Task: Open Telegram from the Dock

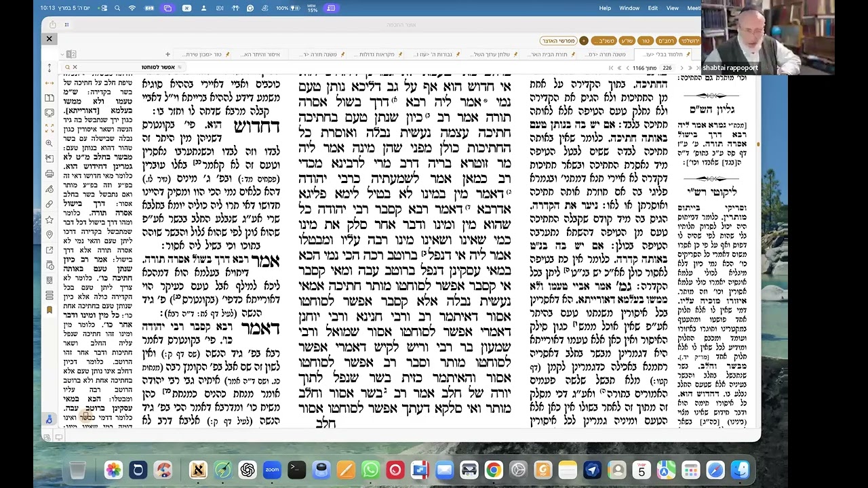Action: pos(592,470)
